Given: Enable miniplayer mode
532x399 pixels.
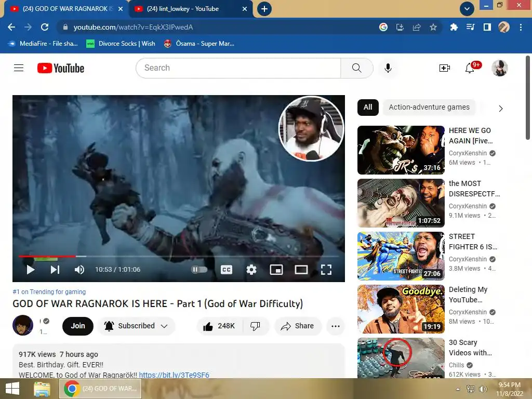Looking at the screenshot, I should click(x=276, y=270).
